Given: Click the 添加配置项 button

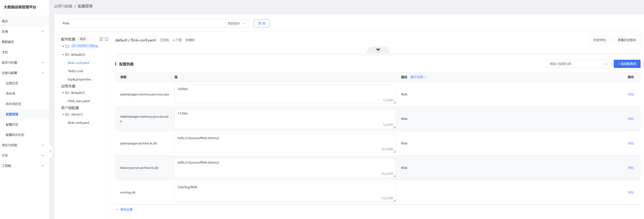Looking at the screenshot, I should coord(627,64).
